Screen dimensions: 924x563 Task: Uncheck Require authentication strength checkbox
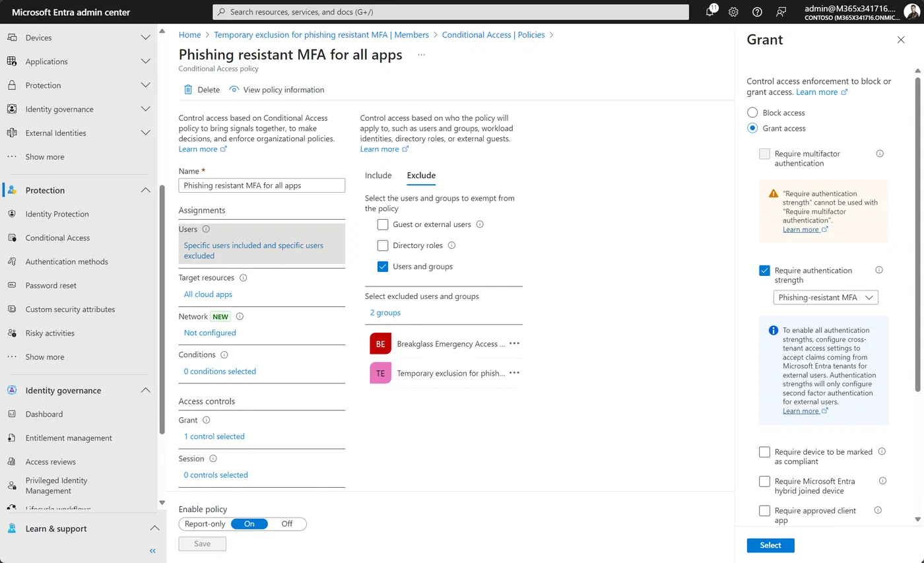click(764, 270)
